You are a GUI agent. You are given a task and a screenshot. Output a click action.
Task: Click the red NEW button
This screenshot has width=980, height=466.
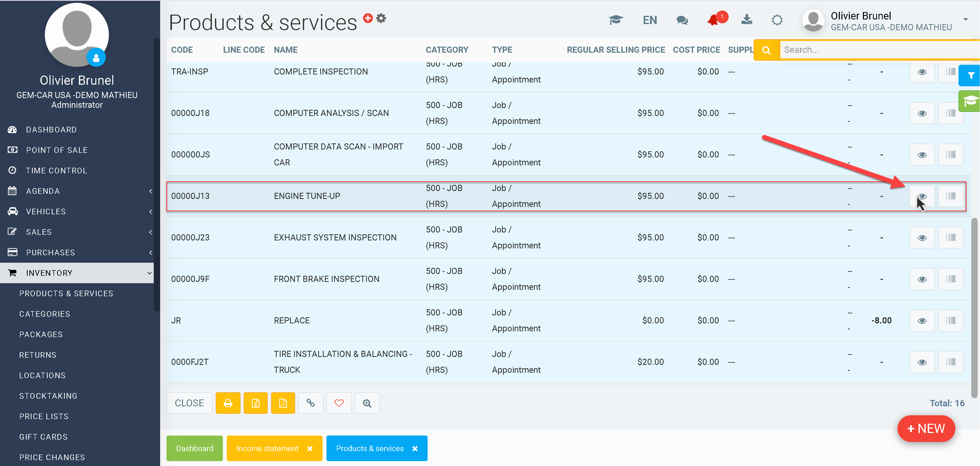926,429
